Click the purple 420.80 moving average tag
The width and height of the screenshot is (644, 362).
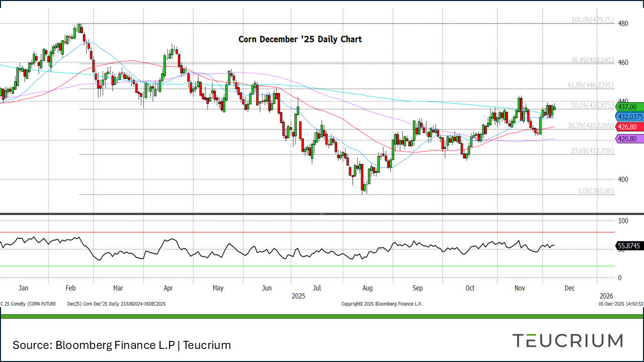click(628, 138)
